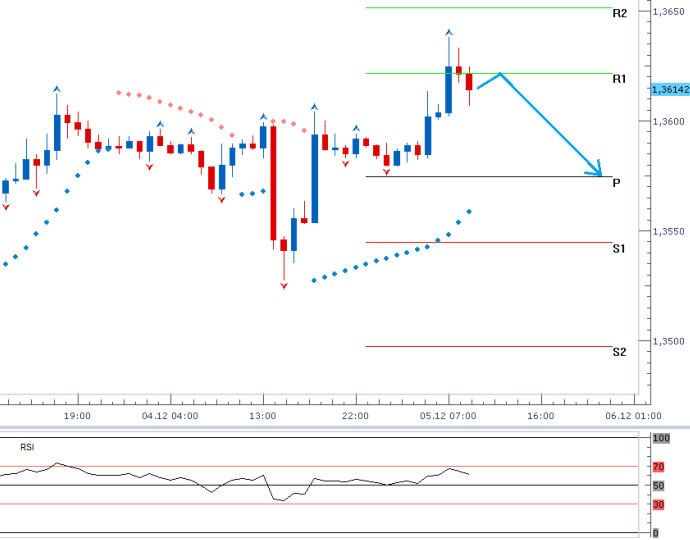
Task: Click the 1,3500 price axis value
Action: pos(668,341)
